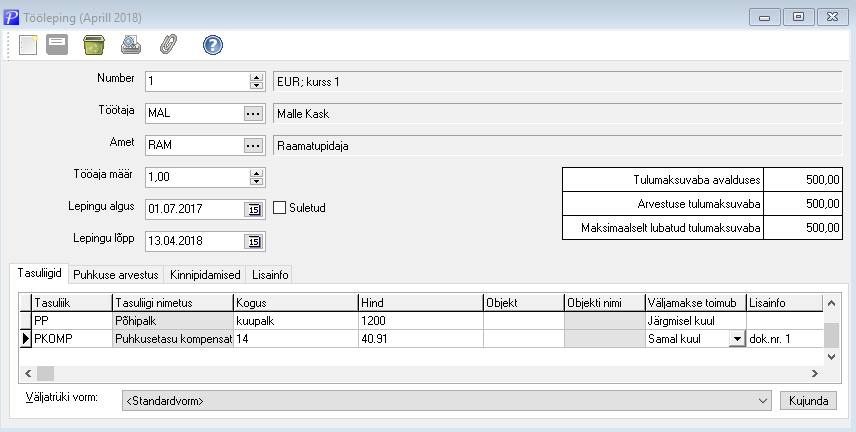
Task: Click the 40.91 price cell
Action: (421, 339)
